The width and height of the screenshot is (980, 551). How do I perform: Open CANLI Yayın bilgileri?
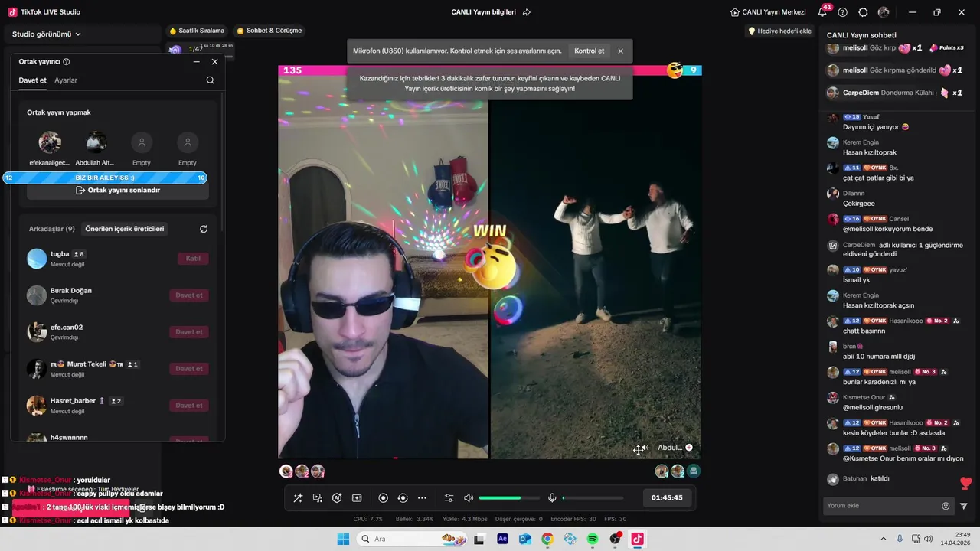[x=483, y=12]
